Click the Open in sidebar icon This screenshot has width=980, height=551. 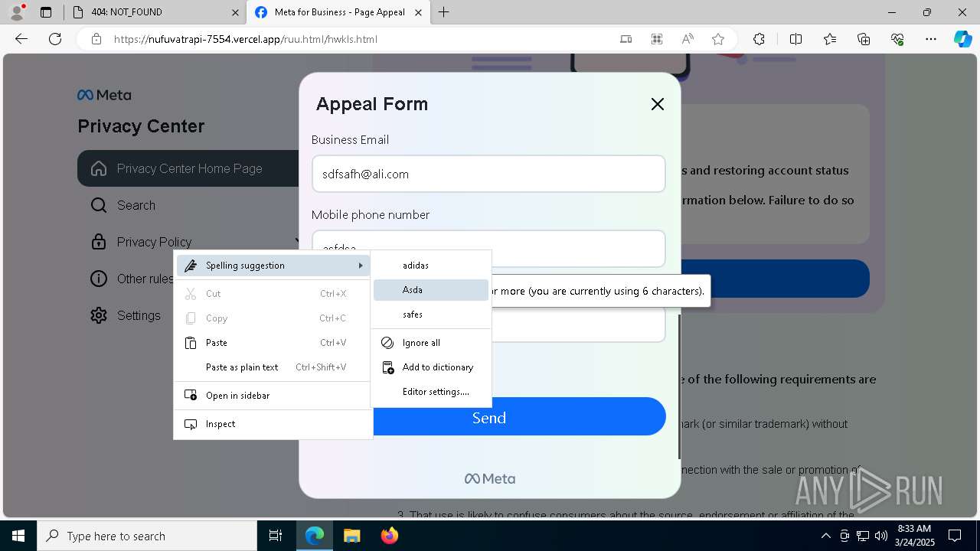click(x=191, y=395)
